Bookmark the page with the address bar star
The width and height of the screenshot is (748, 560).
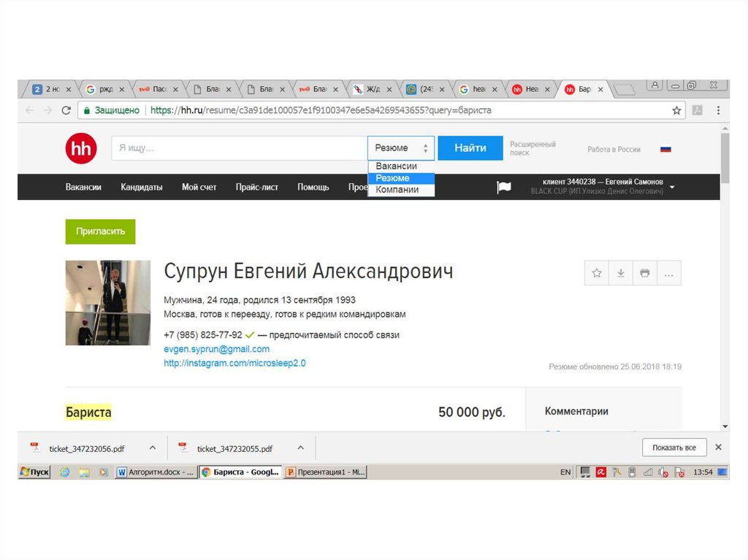coord(676,111)
